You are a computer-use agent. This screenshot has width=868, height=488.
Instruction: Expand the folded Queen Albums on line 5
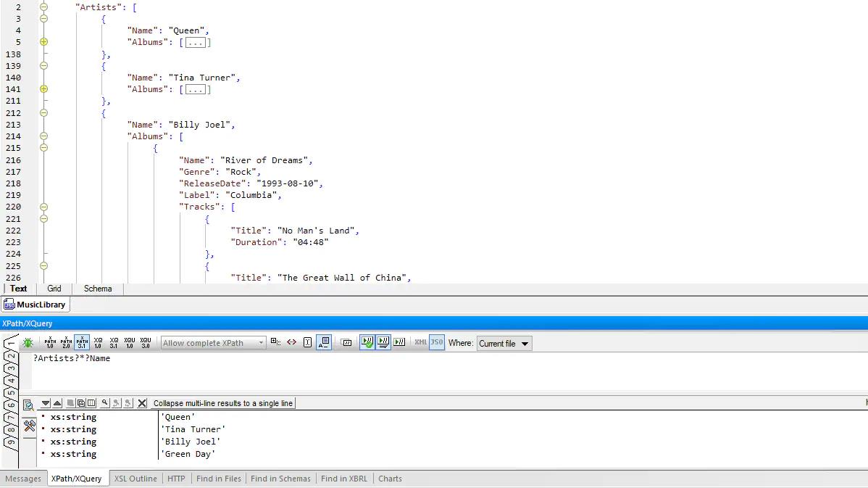43,42
